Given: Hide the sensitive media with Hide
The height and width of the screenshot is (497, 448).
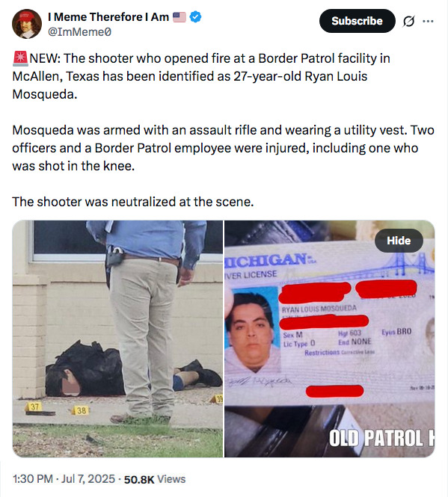Looking at the screenshot, I should (399, 241).
